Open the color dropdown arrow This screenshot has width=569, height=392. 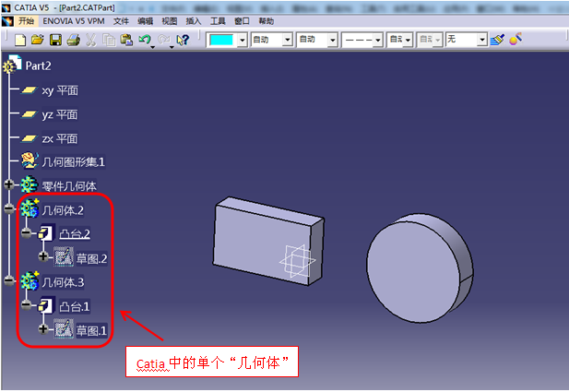[243, 40]
